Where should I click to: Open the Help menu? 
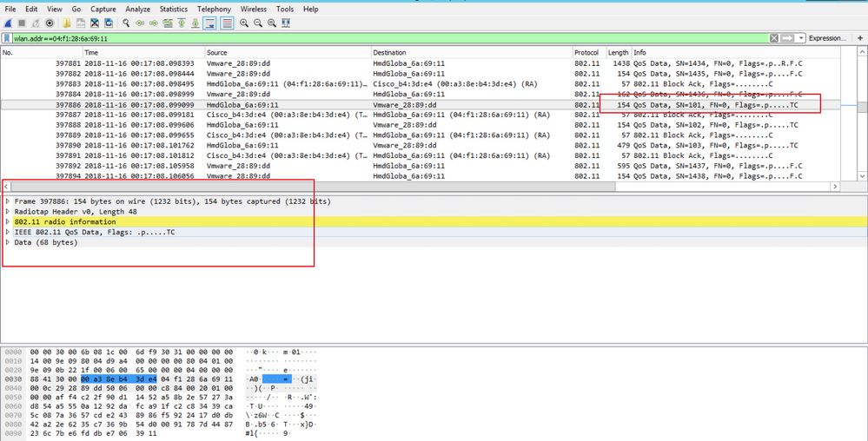click(310, 9)
